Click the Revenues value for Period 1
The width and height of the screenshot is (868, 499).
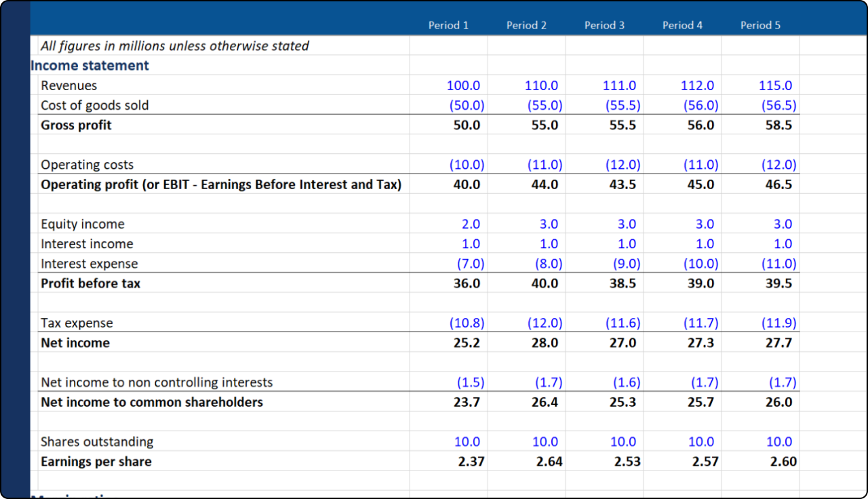tap(463, 85)
